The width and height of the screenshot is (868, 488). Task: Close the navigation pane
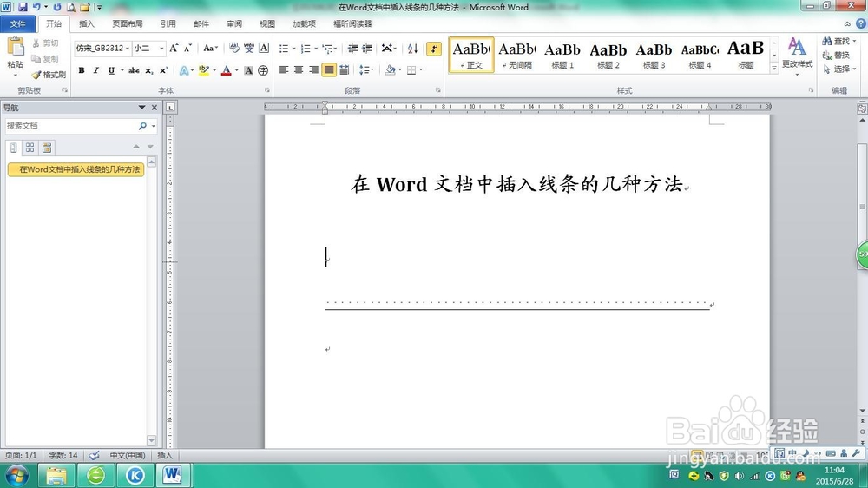tap(155, 108)
